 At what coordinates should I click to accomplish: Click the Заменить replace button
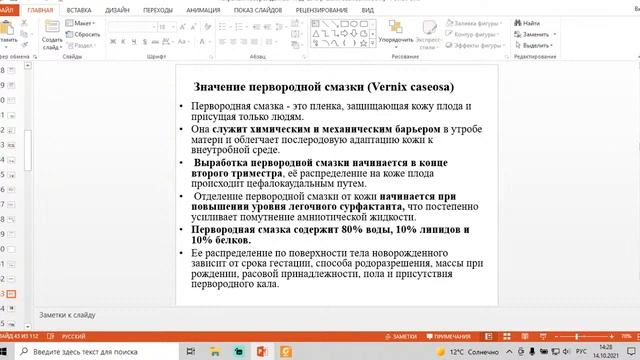(535, 34)
